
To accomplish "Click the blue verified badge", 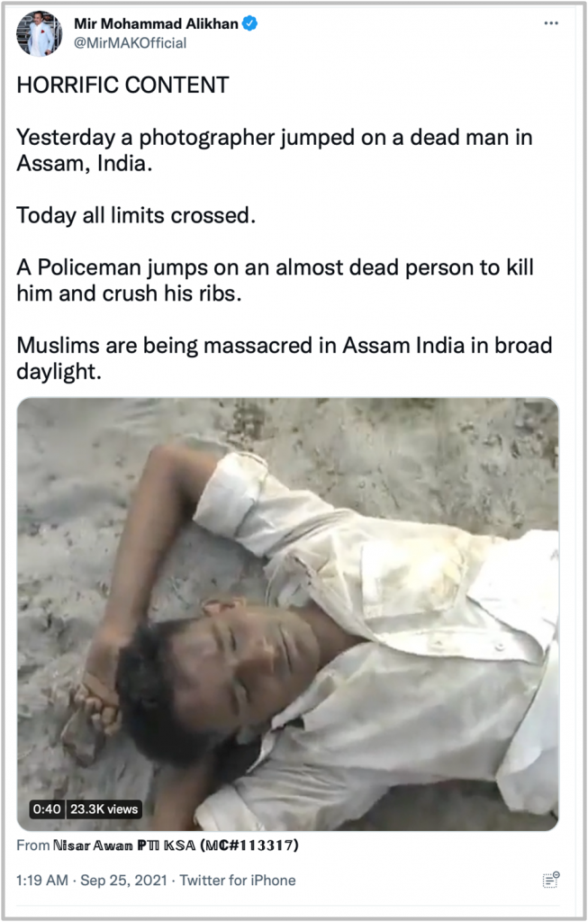I will 250,23.
